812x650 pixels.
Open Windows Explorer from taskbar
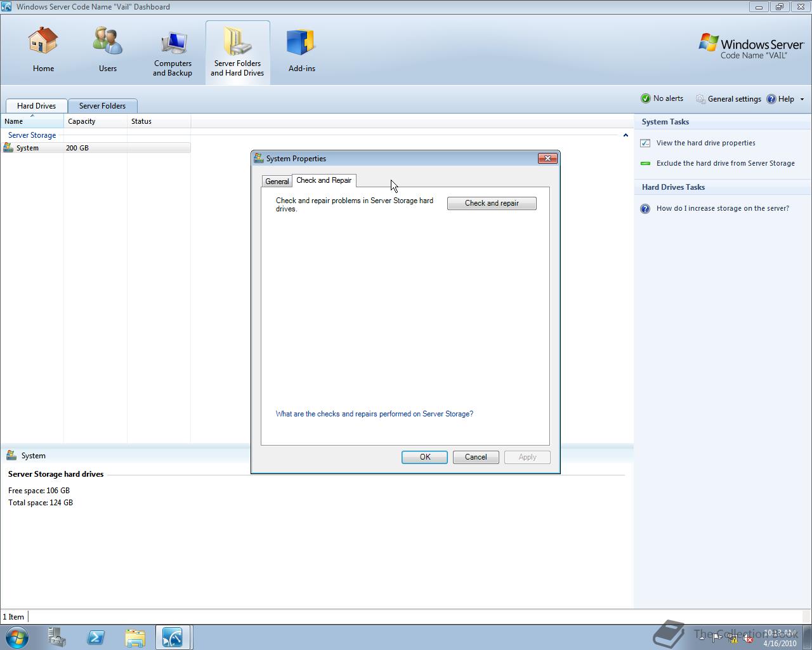[134, 637]
